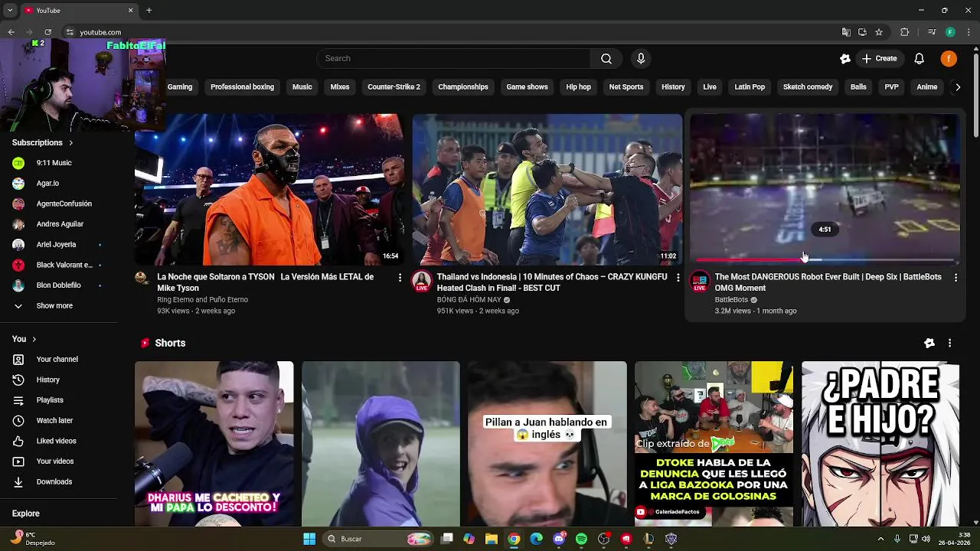
Task: Select the Latin Pop chip
Action: pyautogui.click(x=750, y=87)
